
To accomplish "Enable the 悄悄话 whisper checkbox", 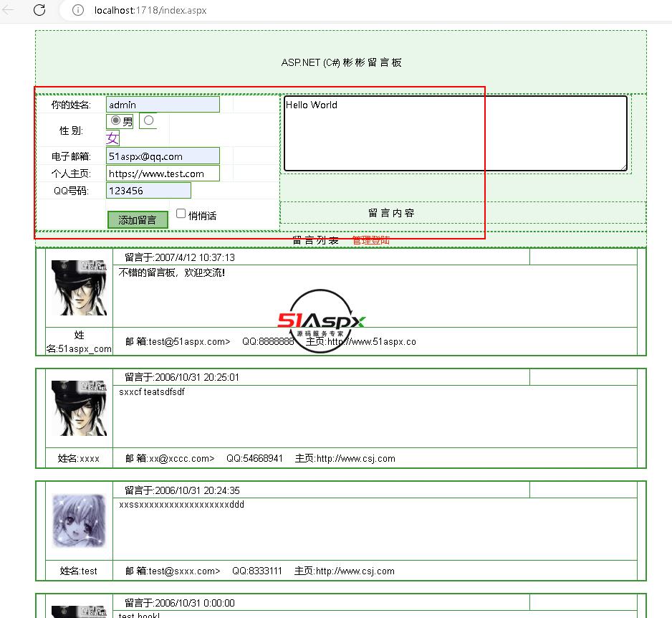I will [181, 214].
